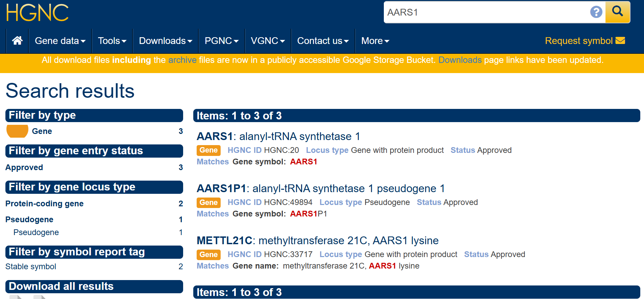Click the envelope icon beside Request symbol

[x=620, y=41]
